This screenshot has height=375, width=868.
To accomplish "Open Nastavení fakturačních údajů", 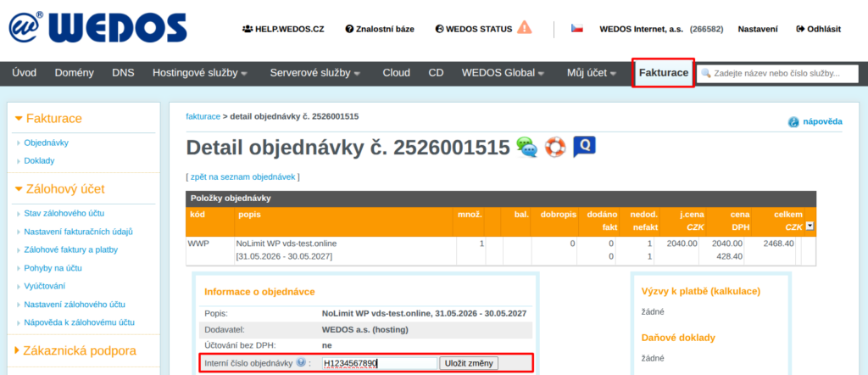I will [x=78, y=232].
